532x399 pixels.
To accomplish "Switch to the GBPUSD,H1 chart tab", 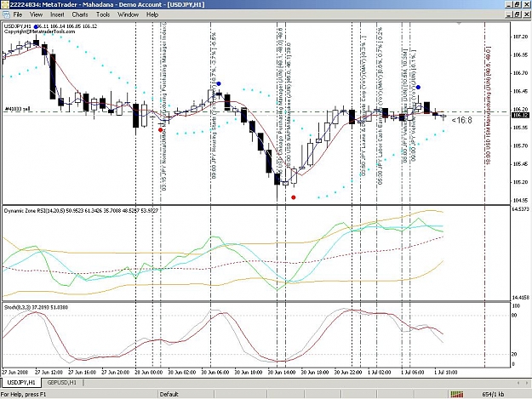I will pos(62,382).
